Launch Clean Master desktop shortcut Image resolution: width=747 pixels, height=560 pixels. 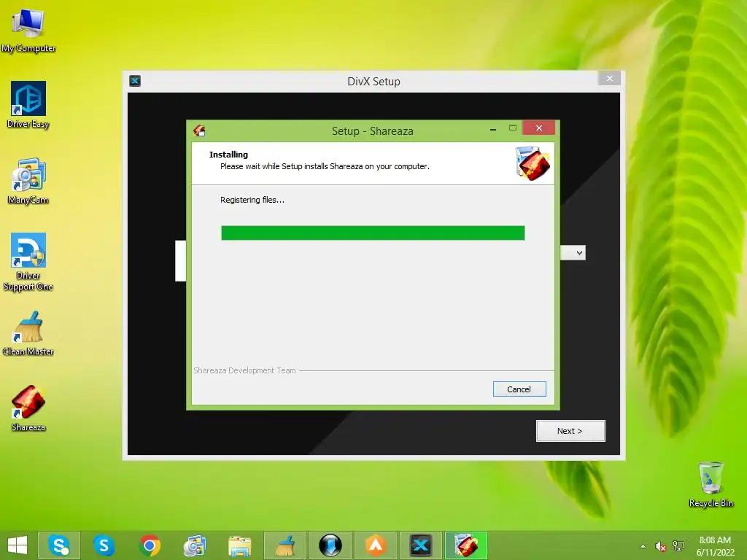28,333
